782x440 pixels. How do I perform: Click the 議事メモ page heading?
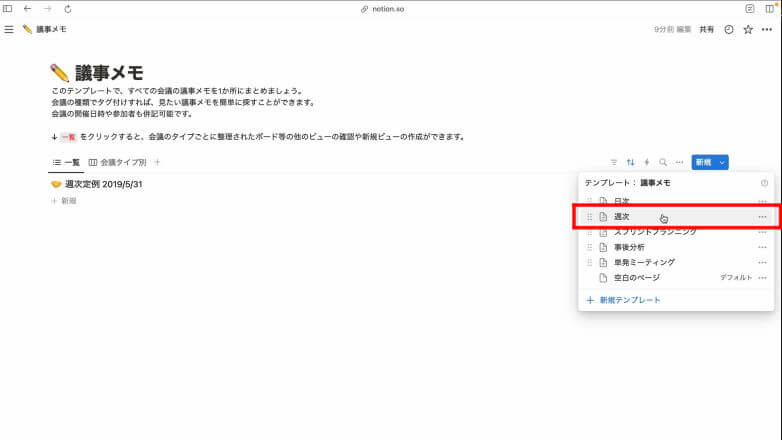[x=109, y=73]
